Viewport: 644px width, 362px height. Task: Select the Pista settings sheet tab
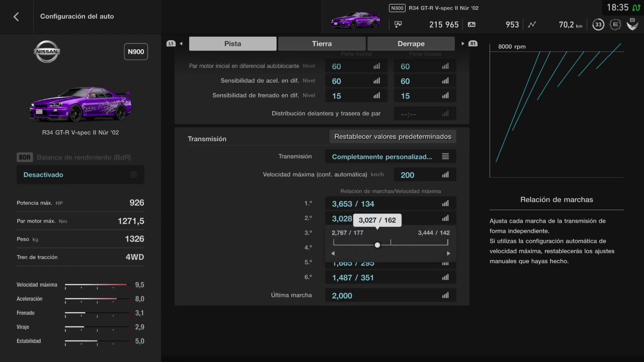(232, 44)
